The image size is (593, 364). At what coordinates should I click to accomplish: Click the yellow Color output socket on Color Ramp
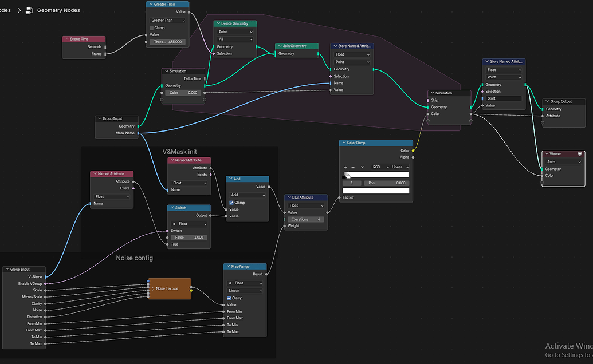click(413, 151)
